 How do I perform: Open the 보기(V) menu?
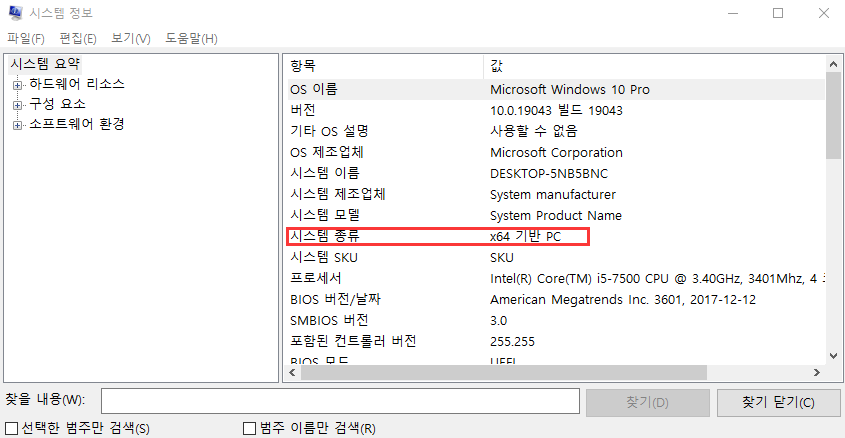131,38
